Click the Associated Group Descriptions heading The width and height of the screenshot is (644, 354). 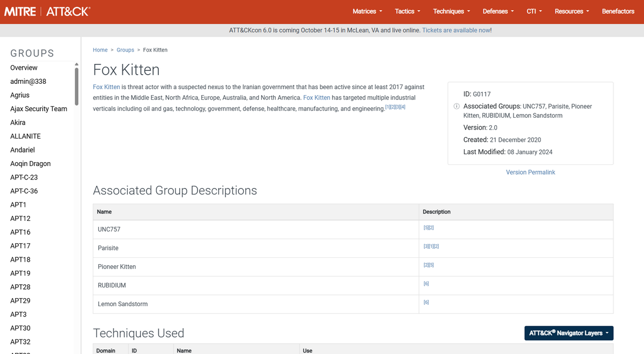pyautogui.click(x=175, y=191)
